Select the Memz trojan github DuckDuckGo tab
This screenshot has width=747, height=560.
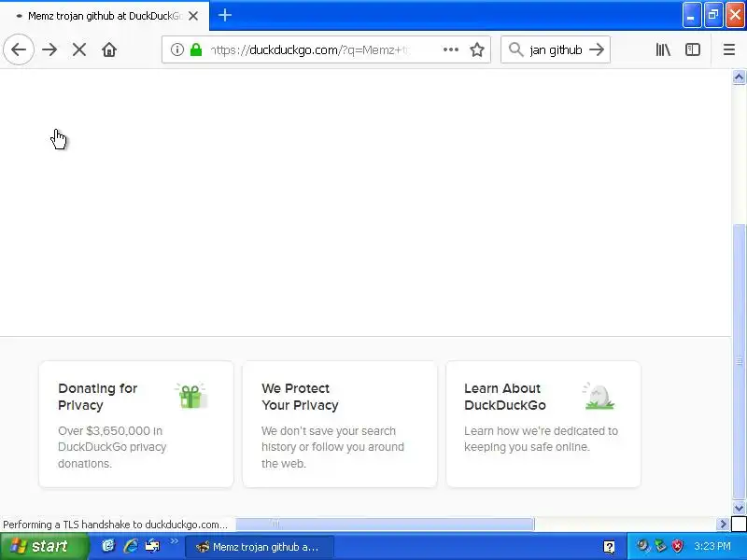point(105,16)
